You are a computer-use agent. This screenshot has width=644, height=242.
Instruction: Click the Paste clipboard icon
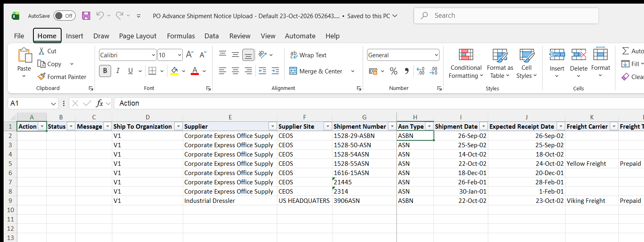point(24,55)
